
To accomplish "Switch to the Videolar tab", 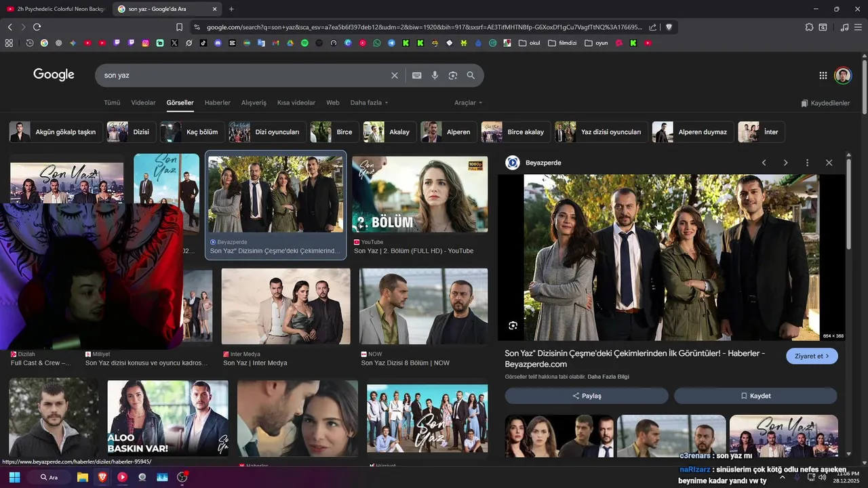I will [143, 103].
